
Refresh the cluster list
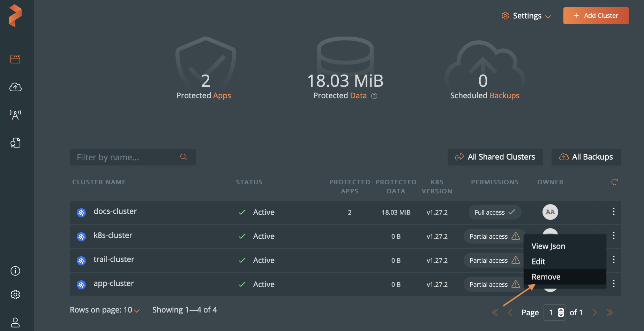pos(614,182)
